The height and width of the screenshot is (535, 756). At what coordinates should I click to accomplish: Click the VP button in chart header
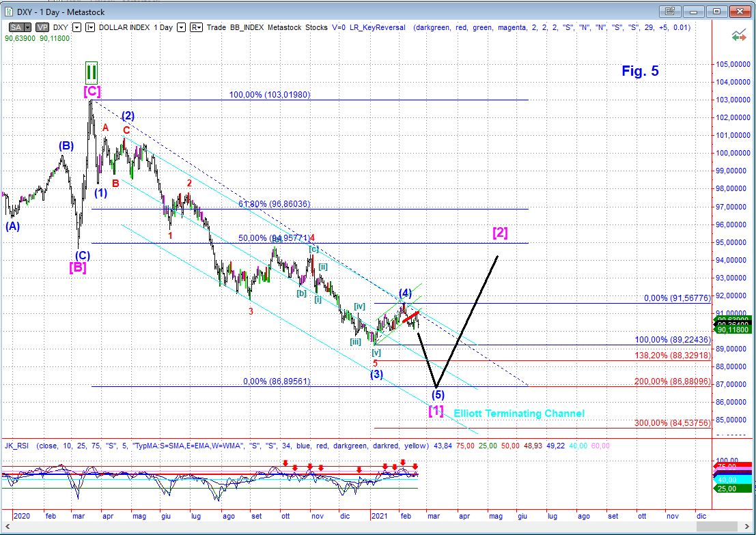click(42, 27)
